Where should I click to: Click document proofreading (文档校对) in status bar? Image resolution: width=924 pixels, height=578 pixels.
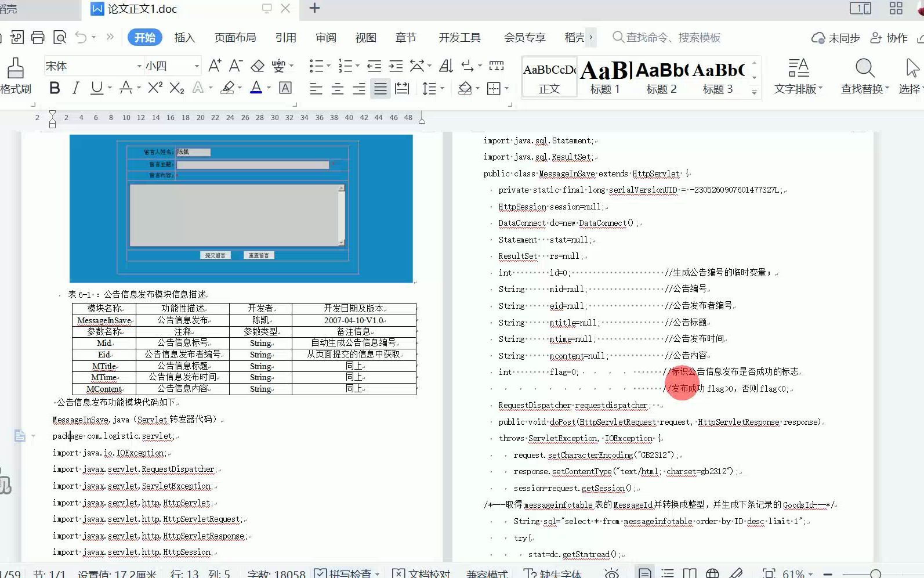point(422,573)
